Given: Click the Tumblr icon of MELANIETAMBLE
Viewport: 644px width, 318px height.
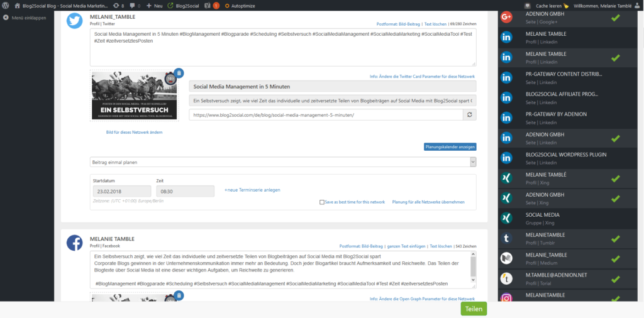Looking at the screenshot, I should pos(506,238).
